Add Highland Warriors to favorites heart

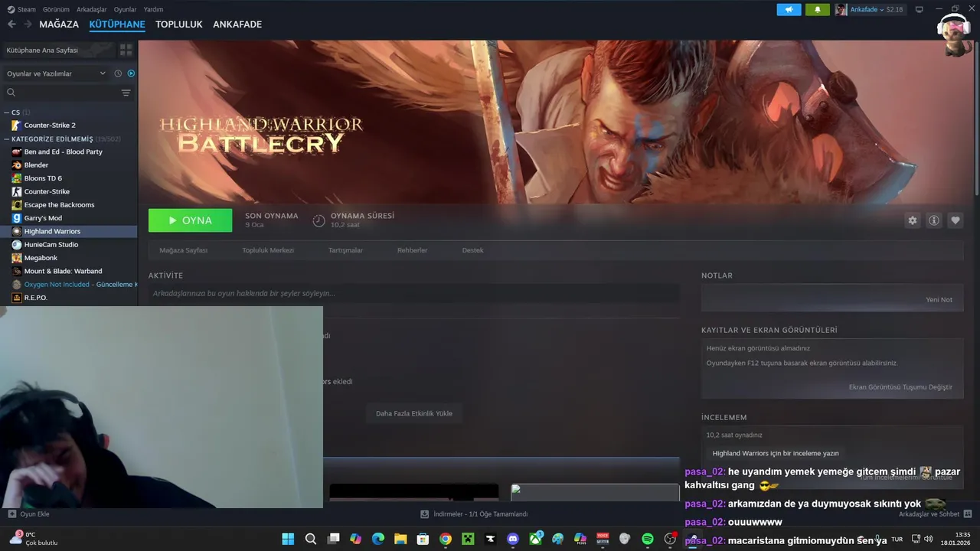point(955,220)
